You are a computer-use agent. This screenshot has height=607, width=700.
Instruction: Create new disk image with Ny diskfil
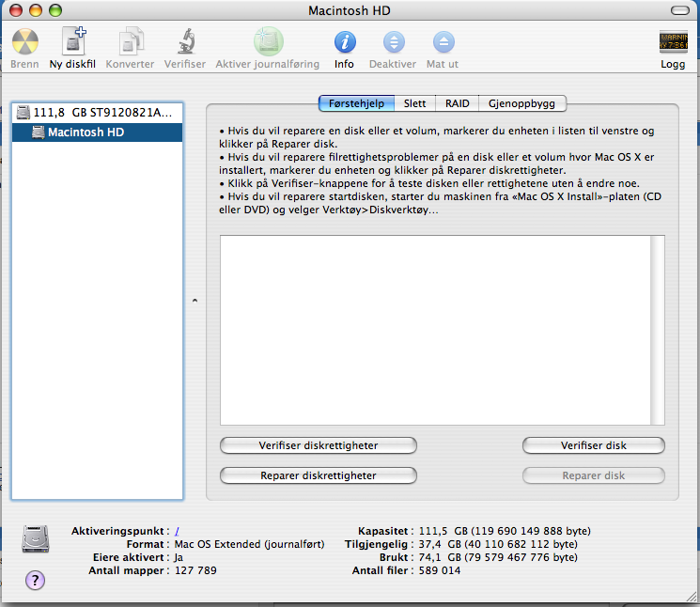click(73, 43)
